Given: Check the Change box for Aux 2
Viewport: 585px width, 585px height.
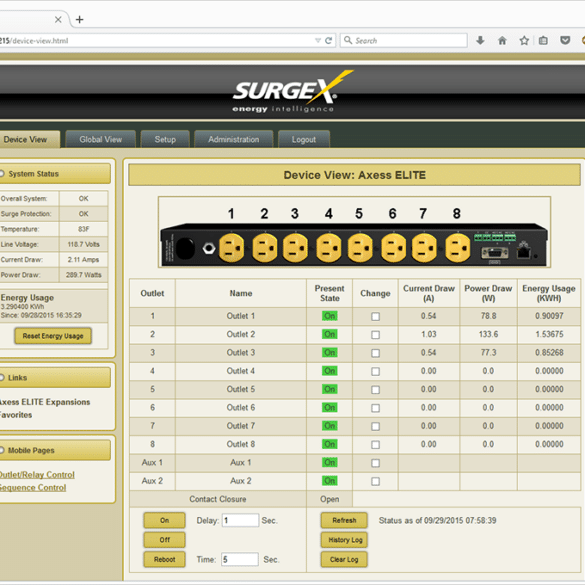Looking at the screenshot, I should 375,481.
